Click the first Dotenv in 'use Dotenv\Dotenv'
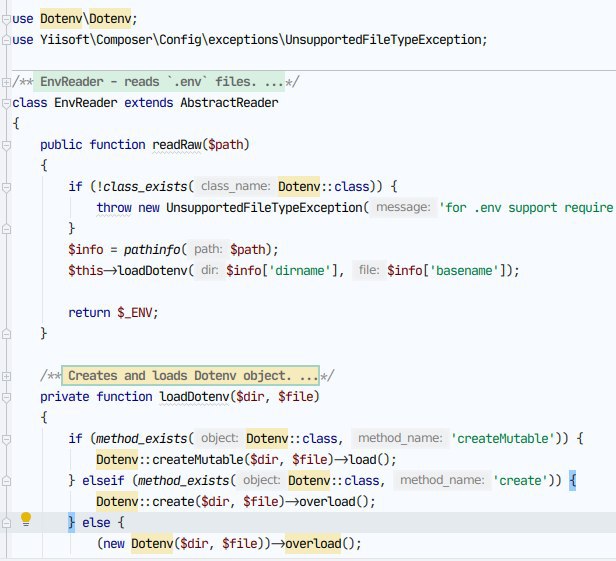Screen dimensions: 616x561 tap(61, 19)
